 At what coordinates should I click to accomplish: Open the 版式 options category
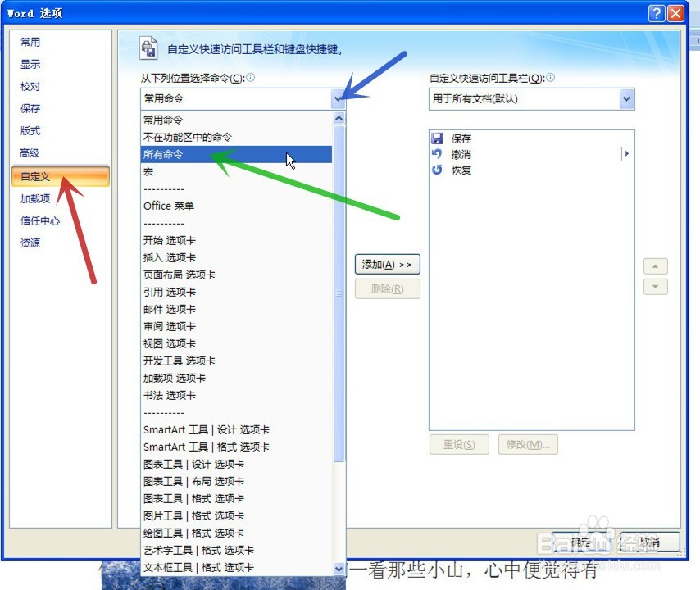pos(30,131)
